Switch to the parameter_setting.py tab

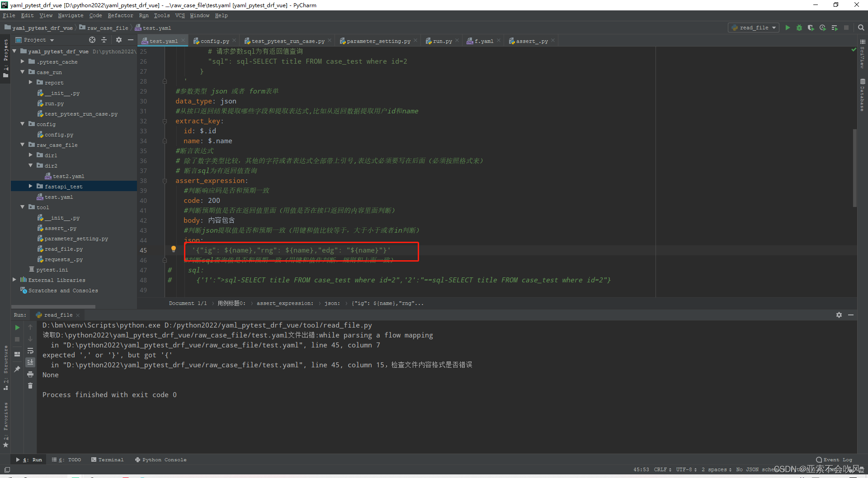378,41
